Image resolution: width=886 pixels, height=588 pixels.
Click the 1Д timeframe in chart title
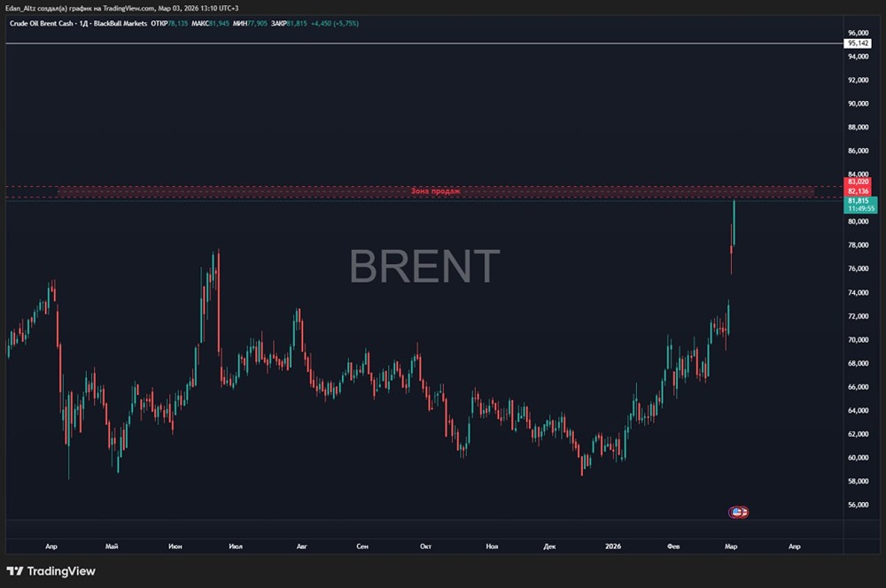point(83,24)
